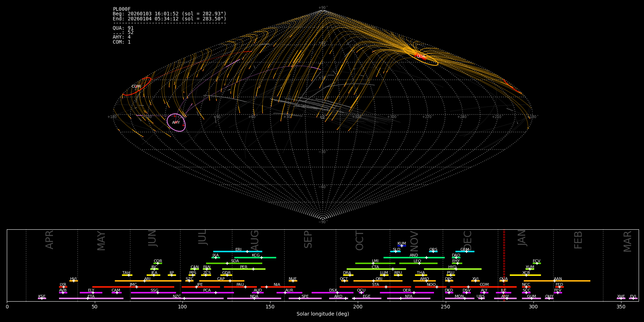The image size is (644, 322).
Task: Click the AUG month label
Action: tap(254, 240)
